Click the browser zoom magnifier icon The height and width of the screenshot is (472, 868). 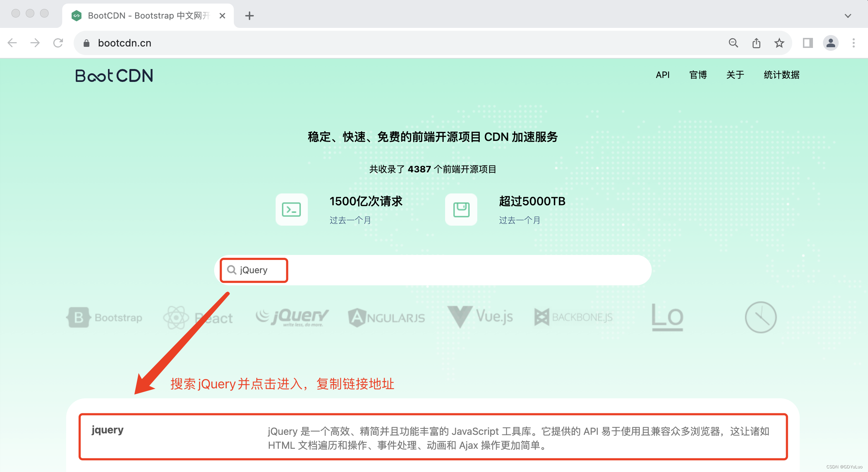[x=733, y=43]
